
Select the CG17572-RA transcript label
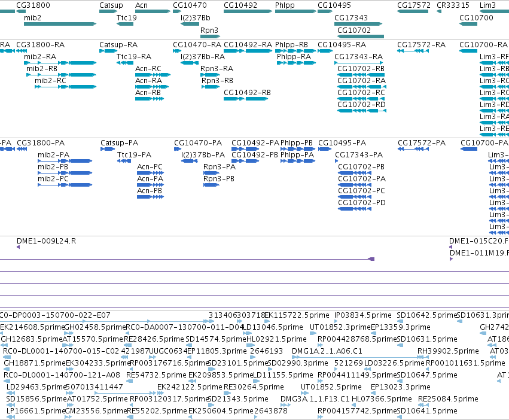click(x=421, y=44)
